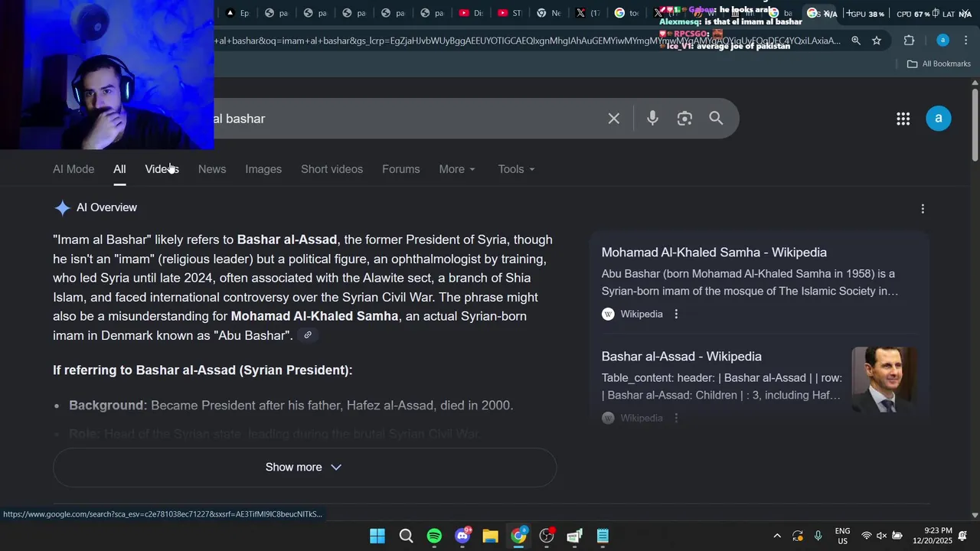Open the Google account avatar on the page
The height and width of the screenshot is (551, 980).
(939, 119)
